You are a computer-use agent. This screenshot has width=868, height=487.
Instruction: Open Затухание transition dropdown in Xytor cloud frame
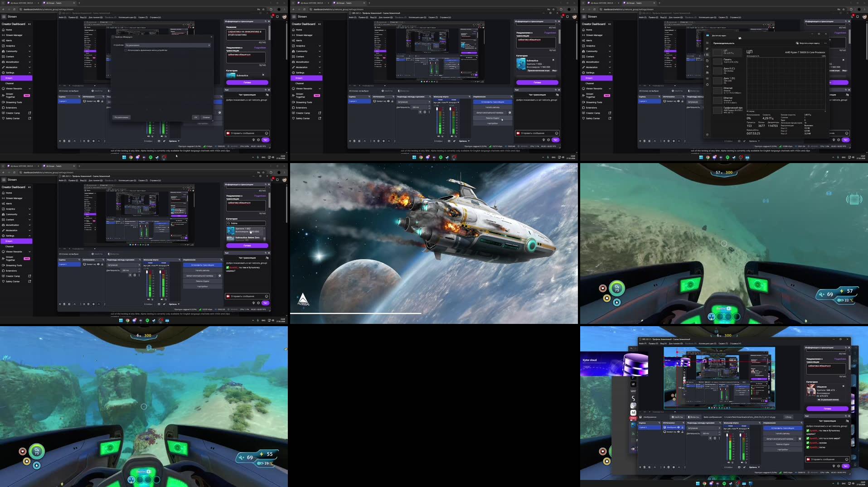point(704,428)
